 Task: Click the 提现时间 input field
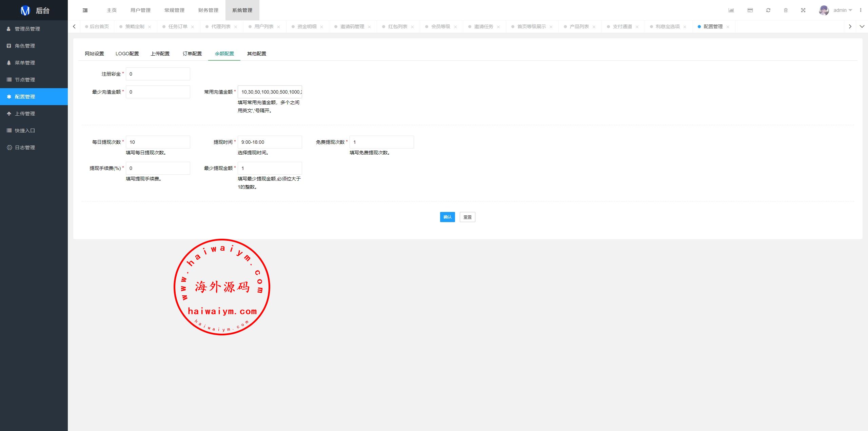point(270,142)
